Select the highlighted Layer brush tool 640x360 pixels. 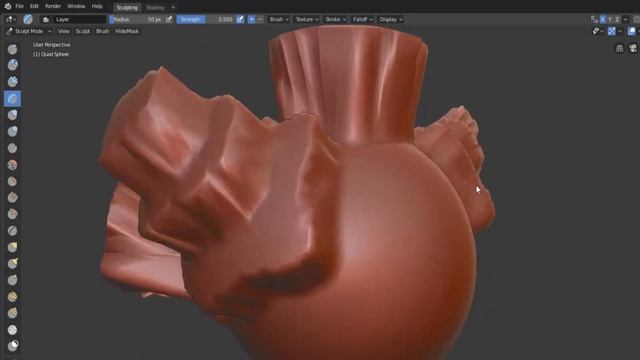point(12,98)
